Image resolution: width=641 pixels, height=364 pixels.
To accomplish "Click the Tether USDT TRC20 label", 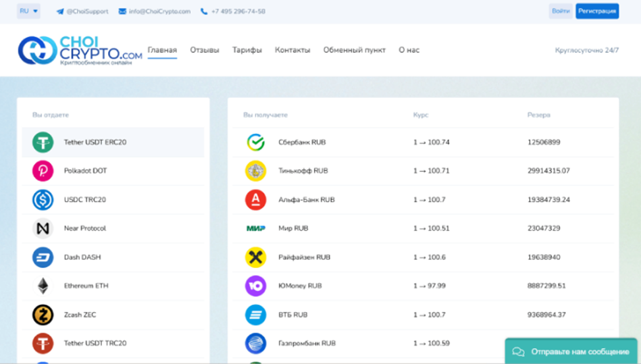I will pos(95,344).
